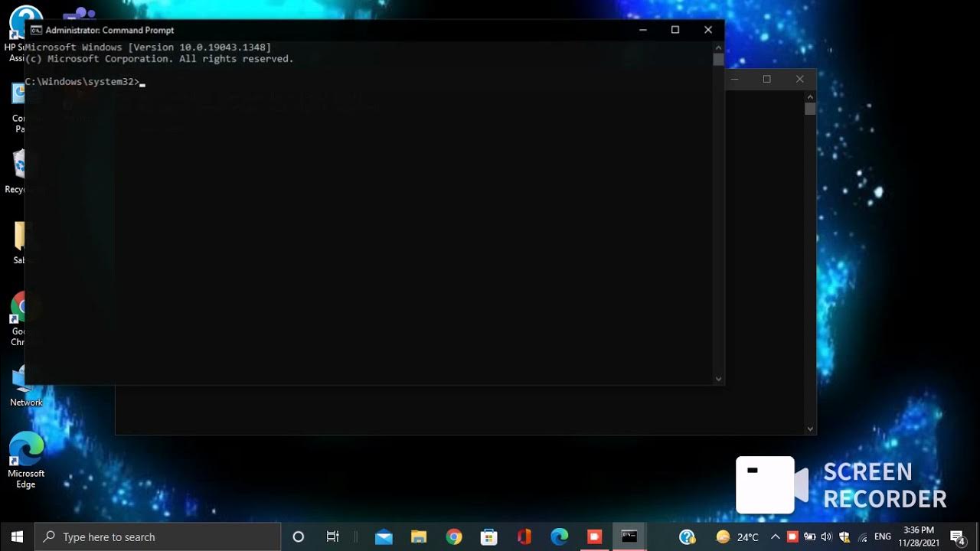Open Microsoft Edge from the taskbar
This screenshot has width=980, height=551.
coord(560,537)
